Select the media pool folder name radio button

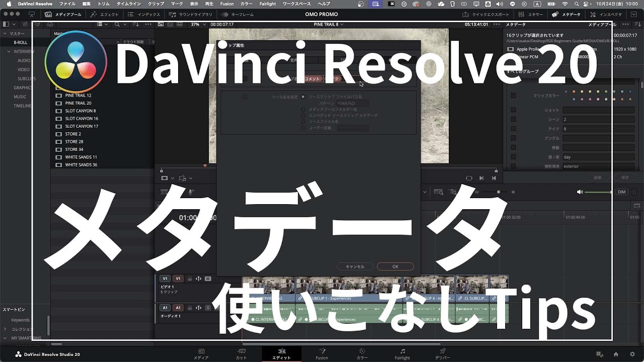(303, 109)
